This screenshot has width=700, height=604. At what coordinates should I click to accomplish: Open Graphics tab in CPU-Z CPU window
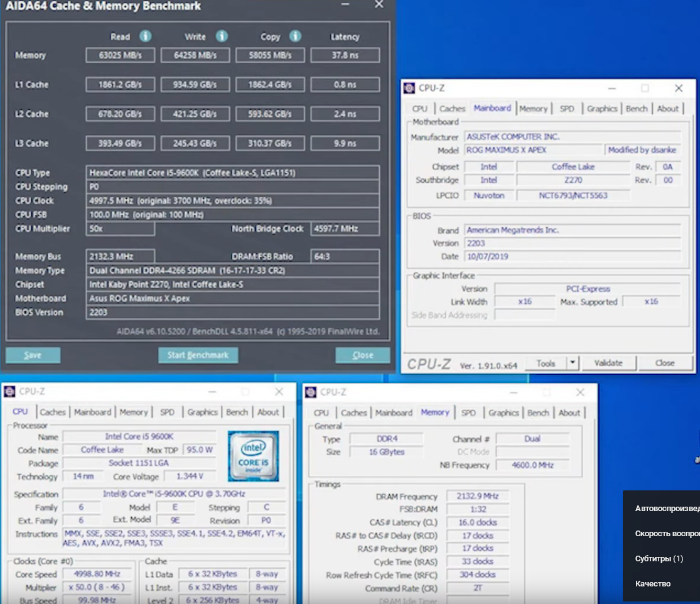(202, 412)
